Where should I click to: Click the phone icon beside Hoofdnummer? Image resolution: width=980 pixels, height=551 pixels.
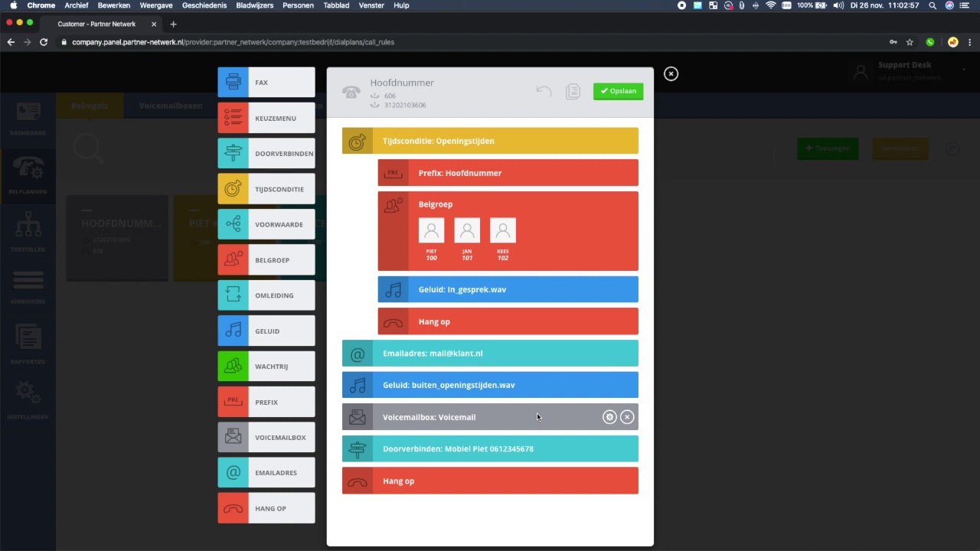pos(351,92)
